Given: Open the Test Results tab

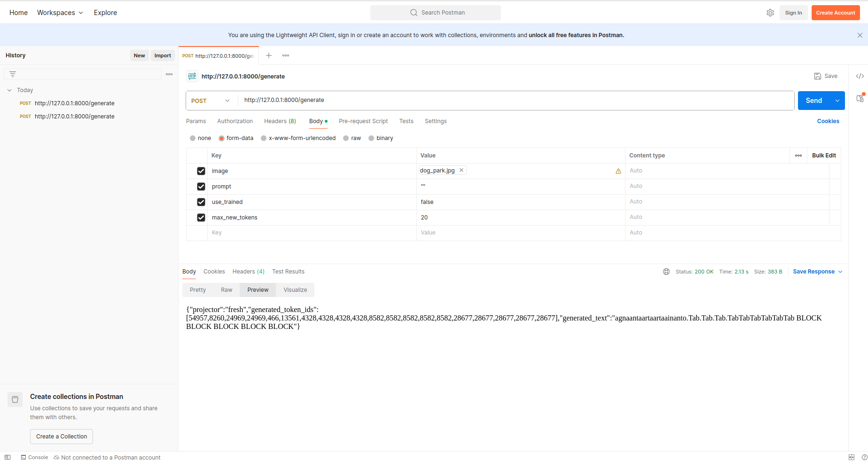Looking at the screenshot, I should (x=288, y=272).
